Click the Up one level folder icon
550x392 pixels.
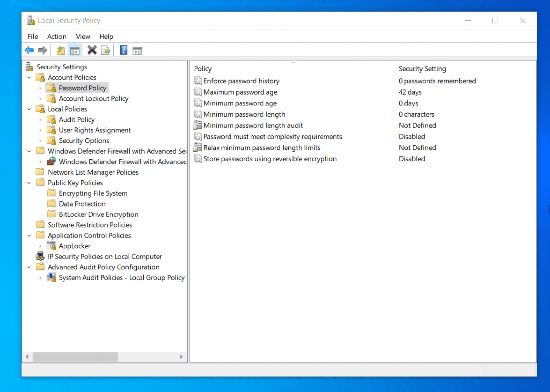[x=60, y=50]
